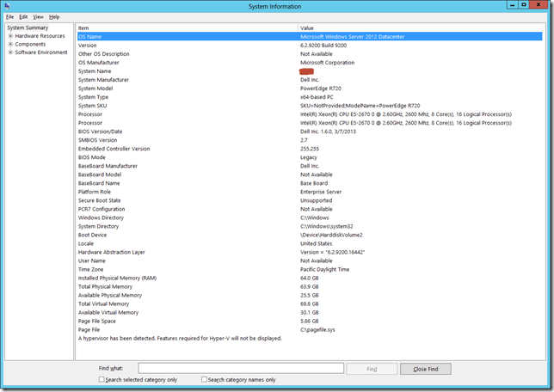Click the C:\pagefile.sys value
Viewport: 554px width, 392px height.
point(317,329)
